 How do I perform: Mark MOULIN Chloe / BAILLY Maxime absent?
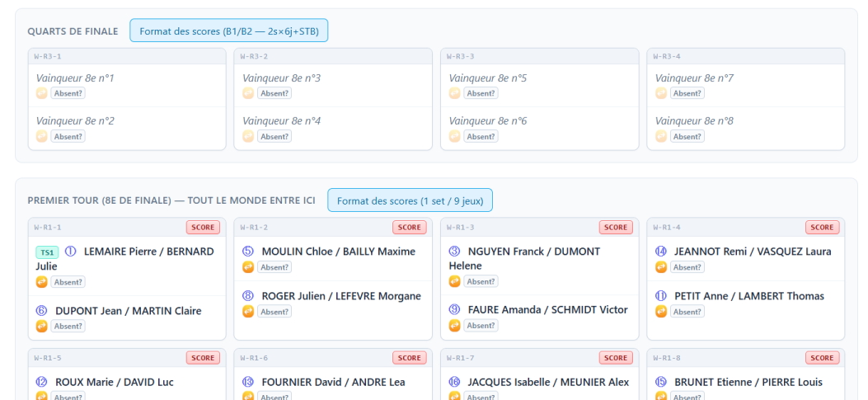(274, 267)
